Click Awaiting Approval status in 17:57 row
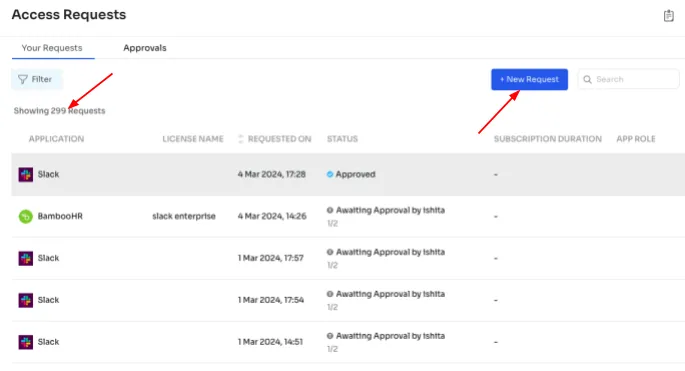Screen dimensions: 685x371 [390, 252]
